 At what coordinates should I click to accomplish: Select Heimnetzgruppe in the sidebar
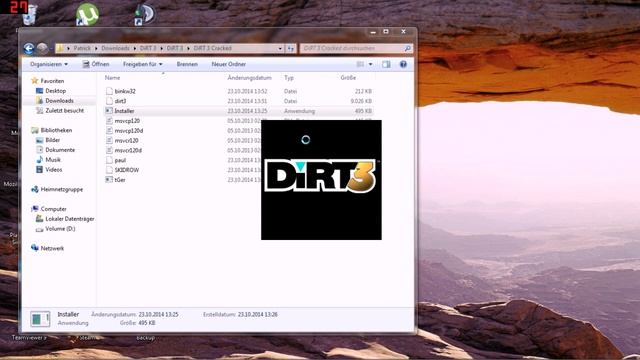pyautogui.click(x=62, y=189)
